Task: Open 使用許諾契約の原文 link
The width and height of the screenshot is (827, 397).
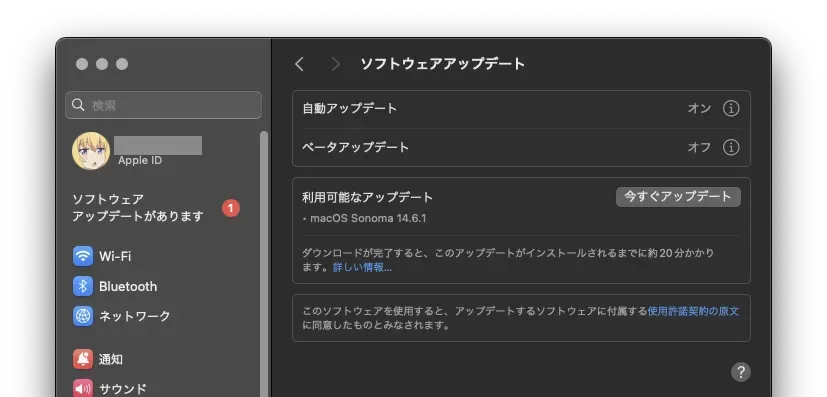Action: tap(693, 311)
